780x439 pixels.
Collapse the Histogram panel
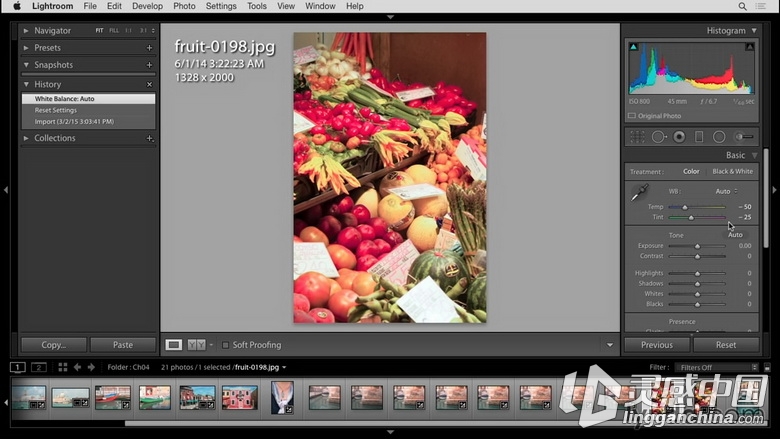[x=754, y=31]
